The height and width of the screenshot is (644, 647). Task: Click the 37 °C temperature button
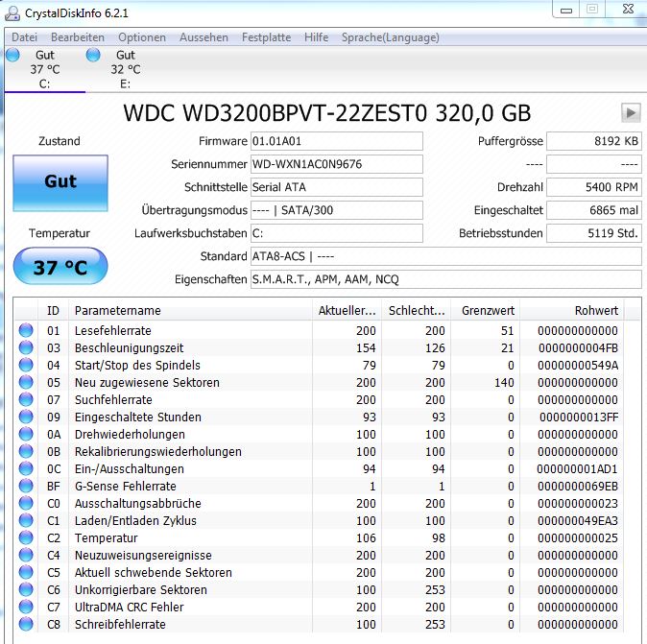(x=60, y=266)
